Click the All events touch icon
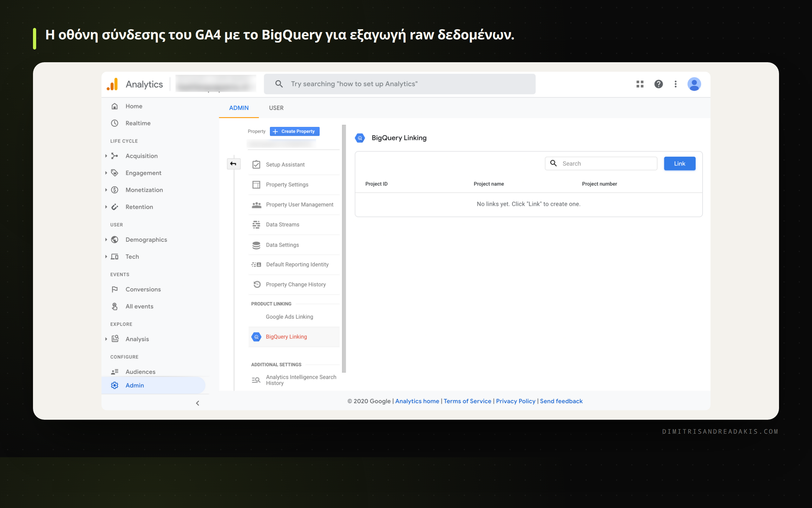Viewport: 812px width, 508px height. 115,306
